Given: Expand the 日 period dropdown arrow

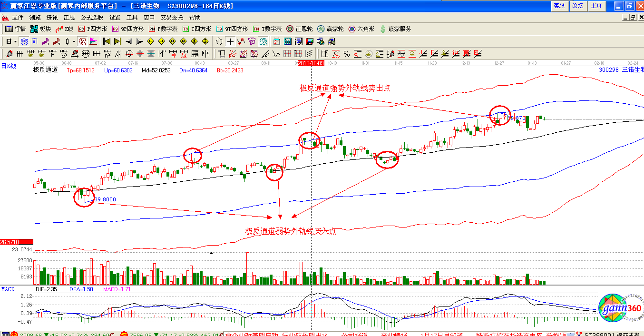Looking at the screenshot, I should pyautogui.click(x=15, y=41).
